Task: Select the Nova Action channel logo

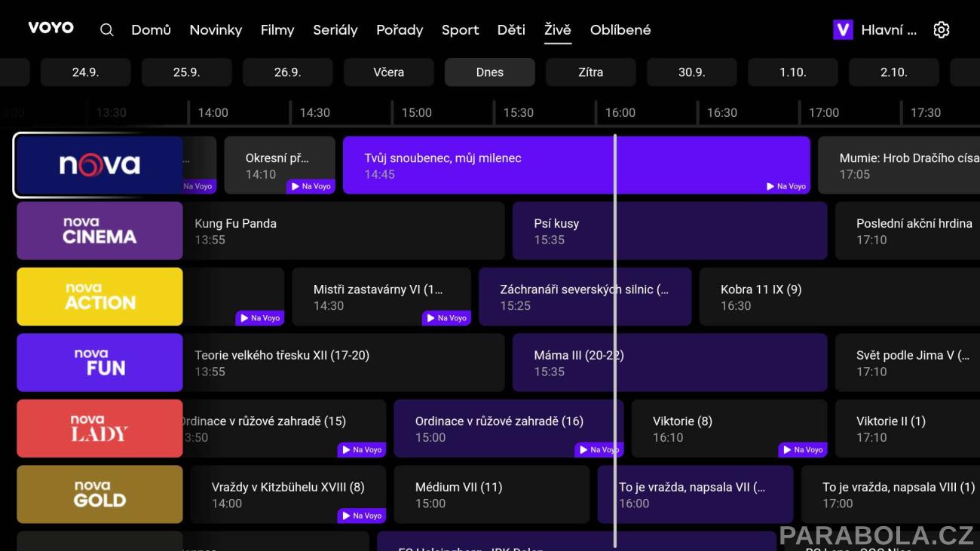Action: point(100,297)
